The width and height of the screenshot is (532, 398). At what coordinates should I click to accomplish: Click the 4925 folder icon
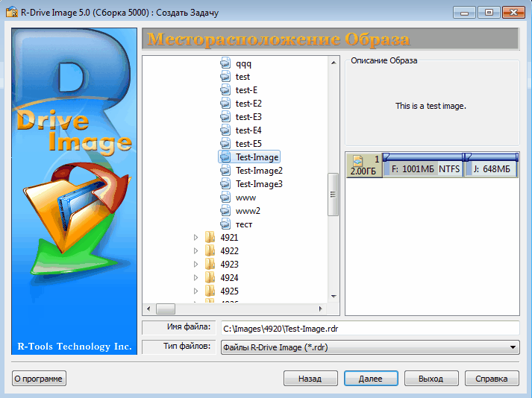click(210, 291)
